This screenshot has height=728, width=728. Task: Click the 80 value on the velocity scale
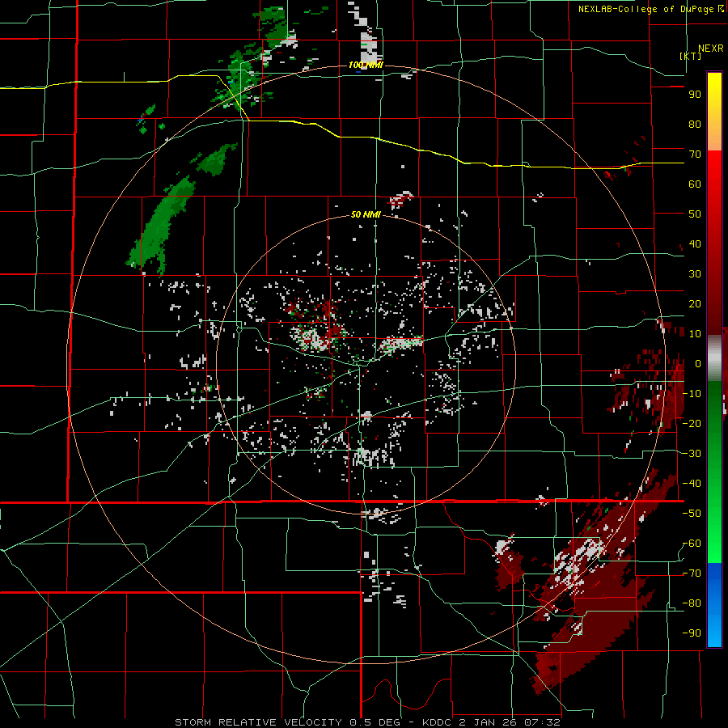695,125
